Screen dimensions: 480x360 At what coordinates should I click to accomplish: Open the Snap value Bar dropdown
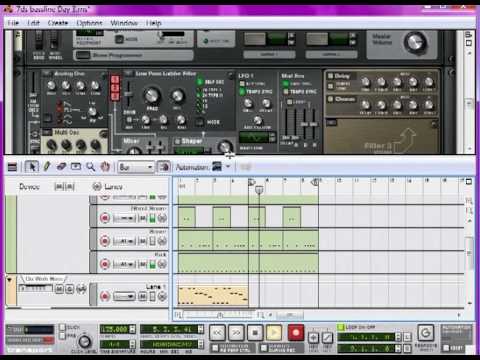136,167
